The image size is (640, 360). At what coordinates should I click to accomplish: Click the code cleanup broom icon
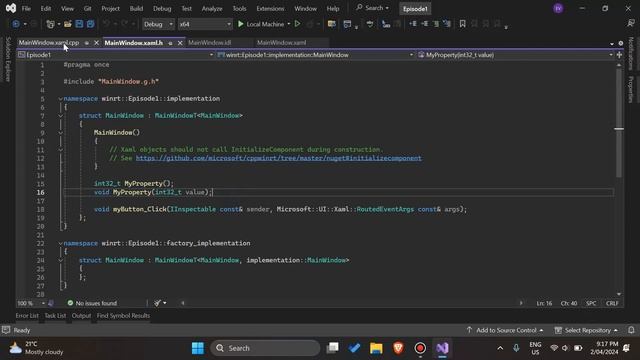pyautogui.click(x=158, y=303)
